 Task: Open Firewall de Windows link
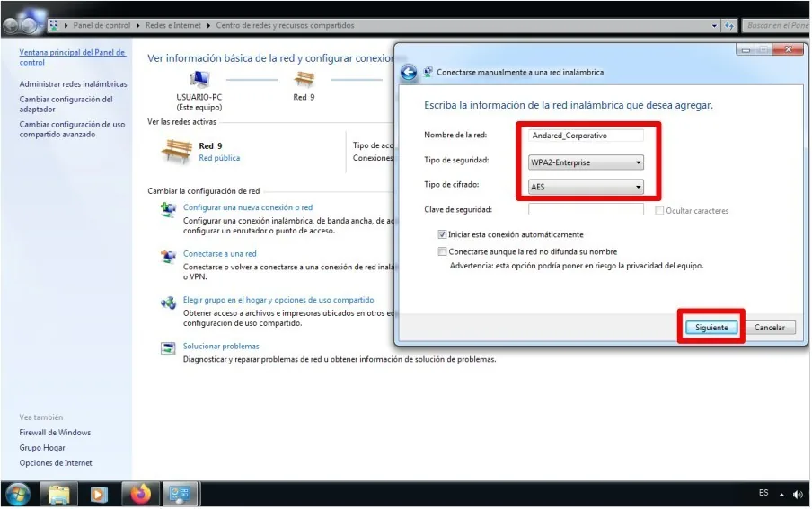click(55, 433)
